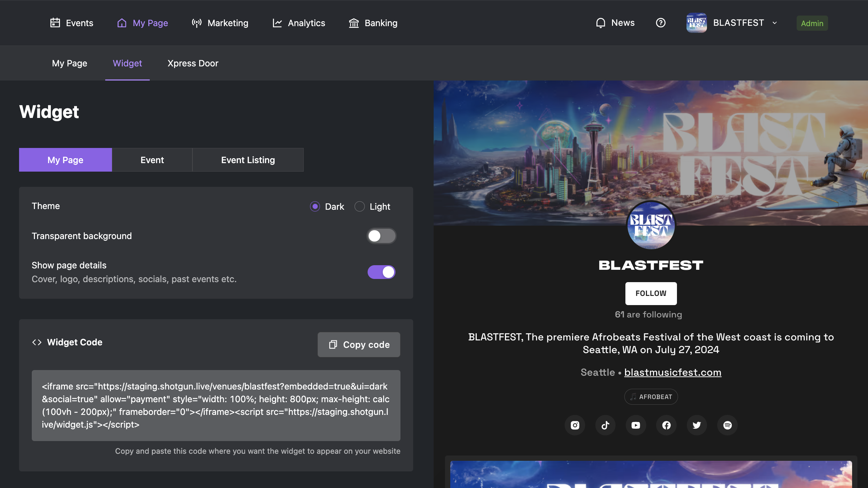Click the BLASTFEST round profile logo
This screenshot has width=868, height=488.
[651, 225]
